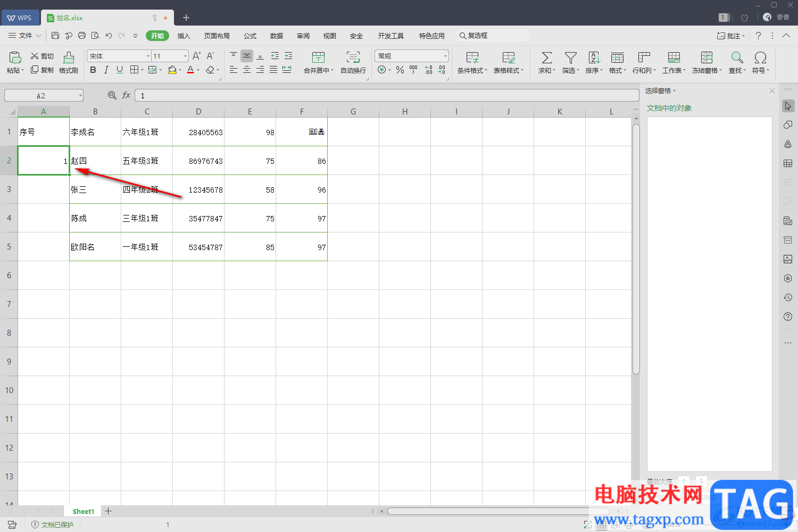
Task: Click the Symbol (符号) omega icon
Action: coord(760,57)
